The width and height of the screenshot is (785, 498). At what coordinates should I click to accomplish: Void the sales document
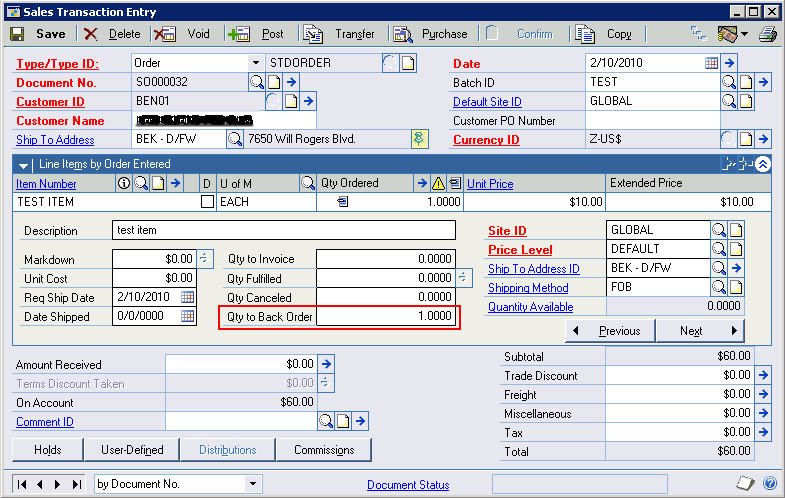pos(182,34)
